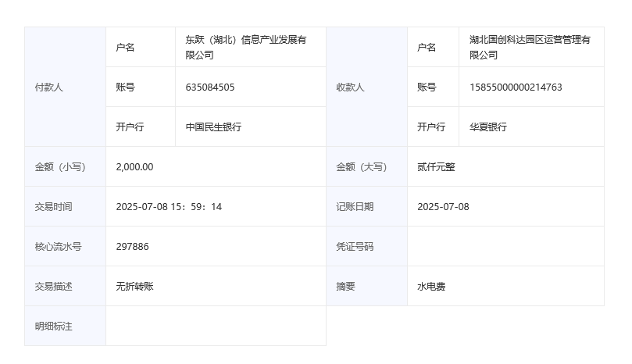Click the payee name 湖北国创科达园区运营管理有限公司
This screenshot has height=364, width=632.
coord(530,48)
